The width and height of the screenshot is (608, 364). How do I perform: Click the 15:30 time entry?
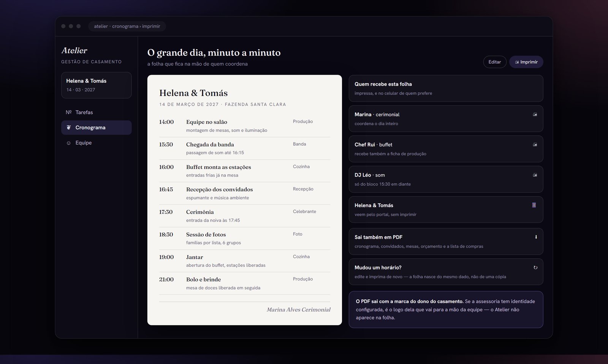[x=166, y=144]
